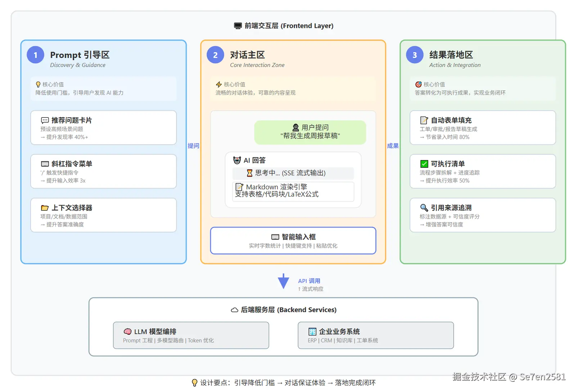Click the quoted text "帮我生成周报草稿"

[310, 136]
